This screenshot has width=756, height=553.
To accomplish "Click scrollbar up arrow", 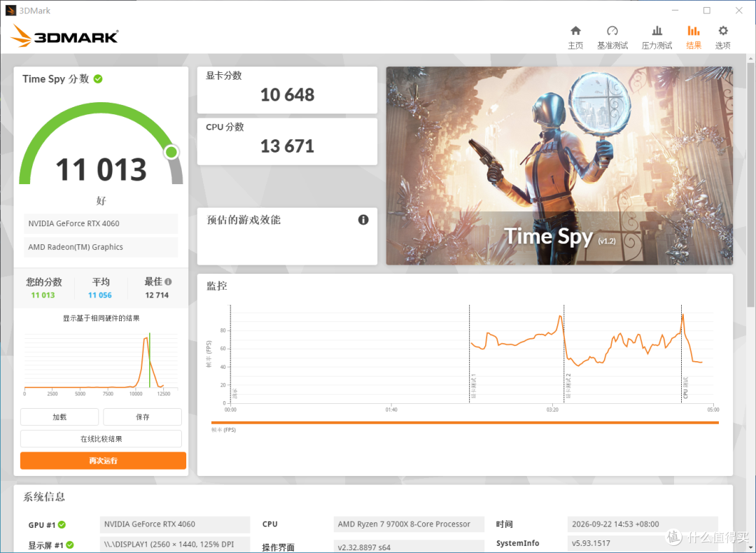I will tap(750, 58).
